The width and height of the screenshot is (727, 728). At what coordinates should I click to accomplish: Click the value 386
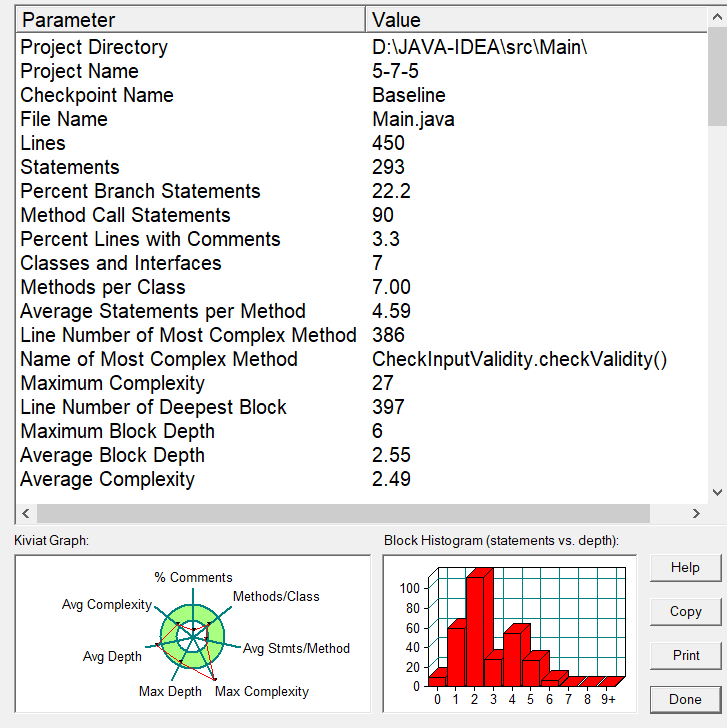point(388,335)
